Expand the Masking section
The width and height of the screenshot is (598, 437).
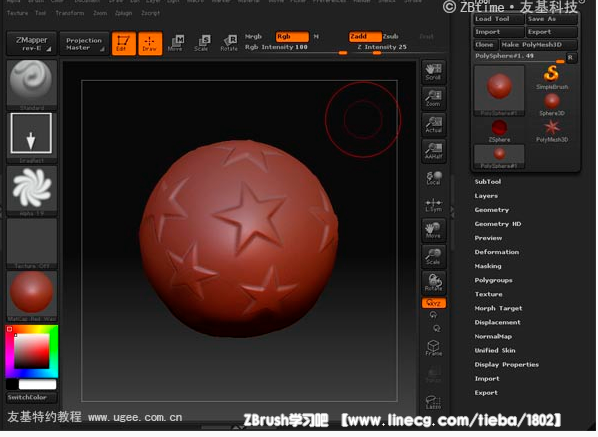point(488,266)
